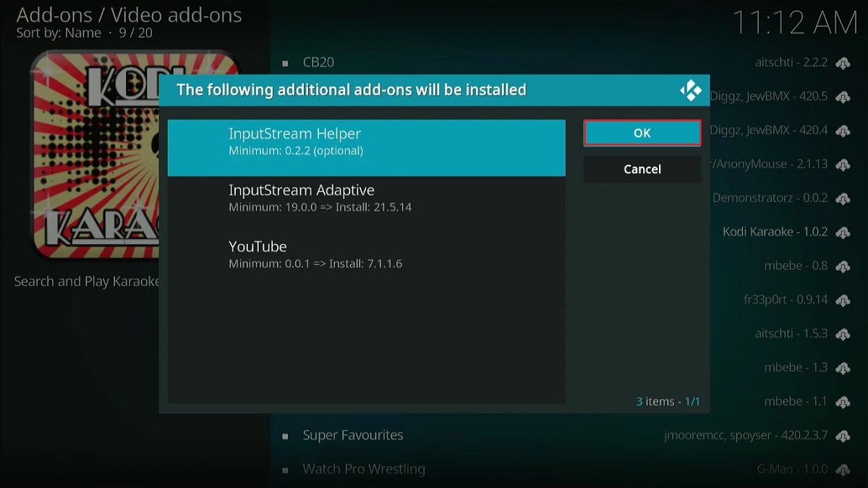The width and height of the screenshot is (868, 488).
Task: Click the mbebe - 0.8 author label
Action: coord(796,266)
